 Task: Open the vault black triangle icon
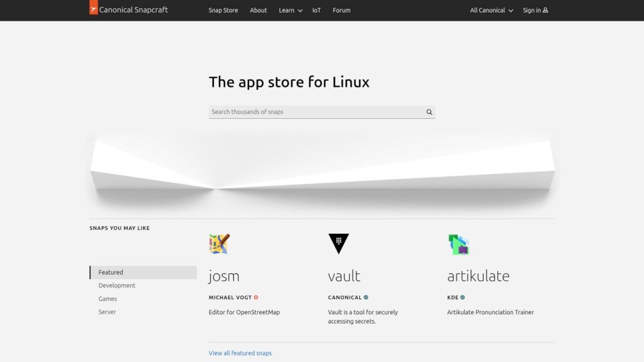[338, 244]
